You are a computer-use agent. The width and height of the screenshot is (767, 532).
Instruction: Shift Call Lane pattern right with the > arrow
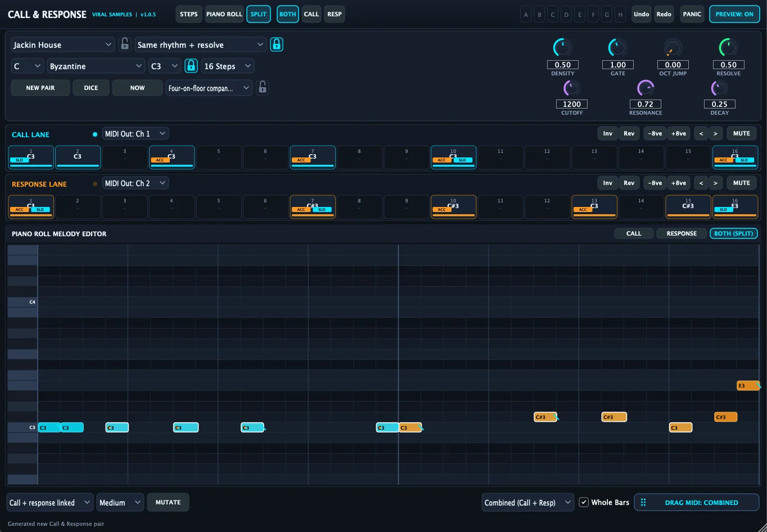point(715,134)
